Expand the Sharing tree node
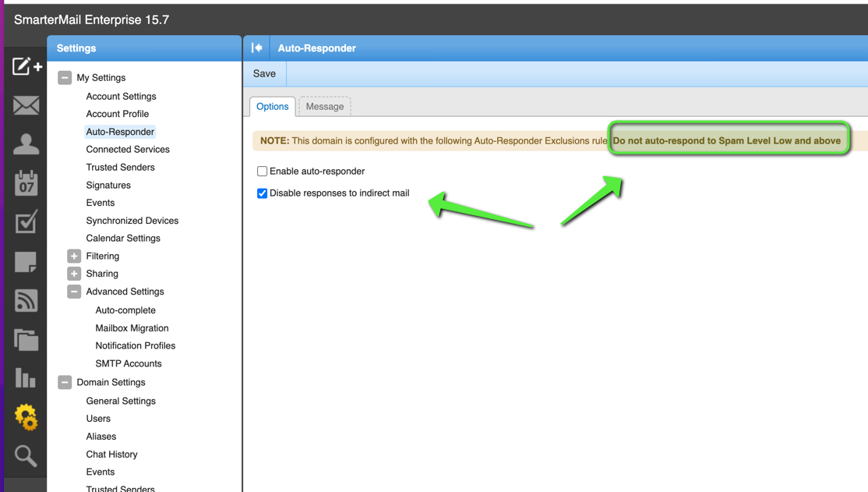This screenshot has height=492, width=868. click(x=74, y=274)
